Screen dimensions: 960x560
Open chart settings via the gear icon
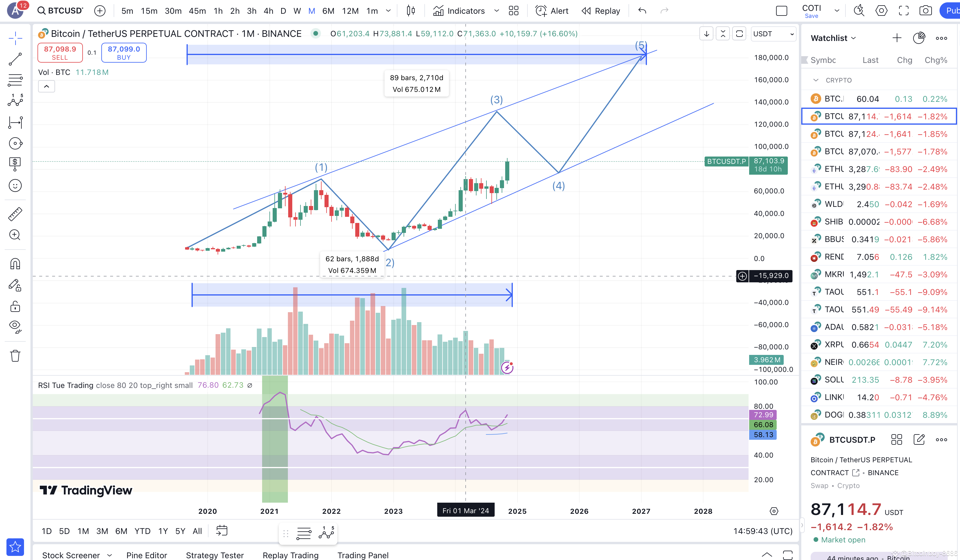881,11
